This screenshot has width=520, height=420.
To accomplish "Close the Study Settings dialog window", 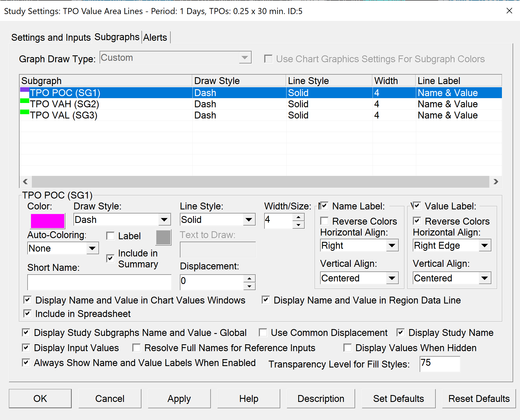I will point(509,11).
